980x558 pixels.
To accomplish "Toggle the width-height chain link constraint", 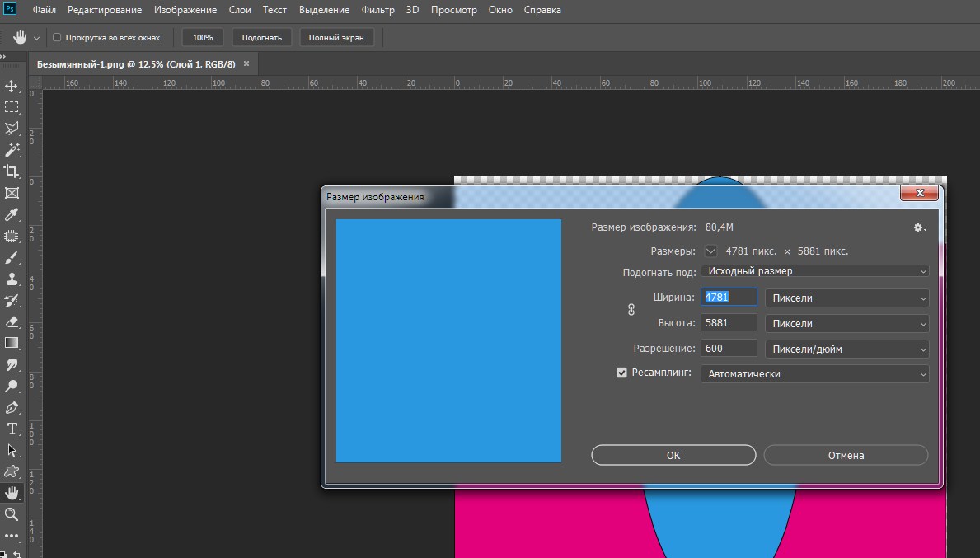I will [631, 310].
